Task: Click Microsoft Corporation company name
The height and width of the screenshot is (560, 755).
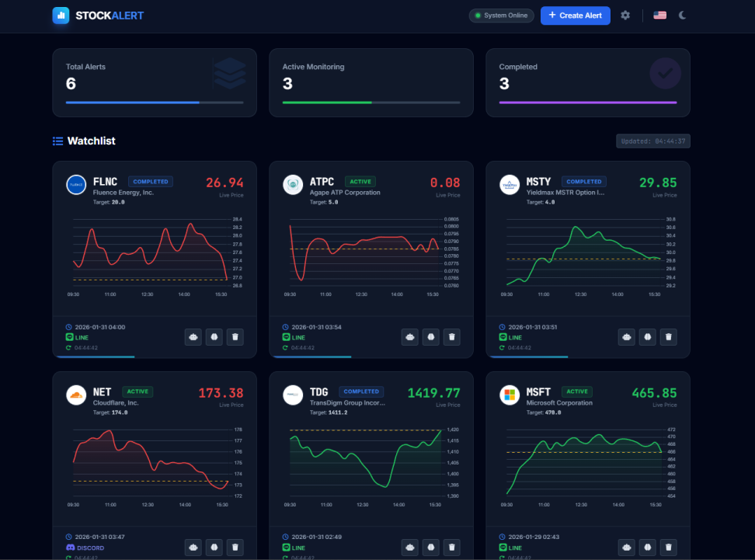Action: (x=559, y=403)
